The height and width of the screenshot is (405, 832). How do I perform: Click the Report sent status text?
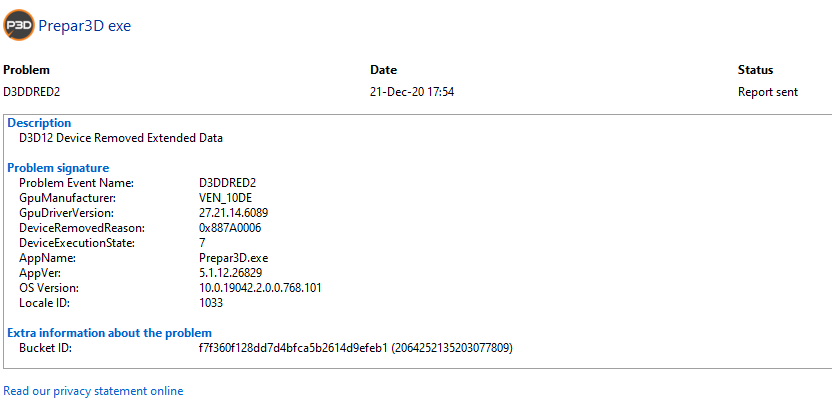767,91
